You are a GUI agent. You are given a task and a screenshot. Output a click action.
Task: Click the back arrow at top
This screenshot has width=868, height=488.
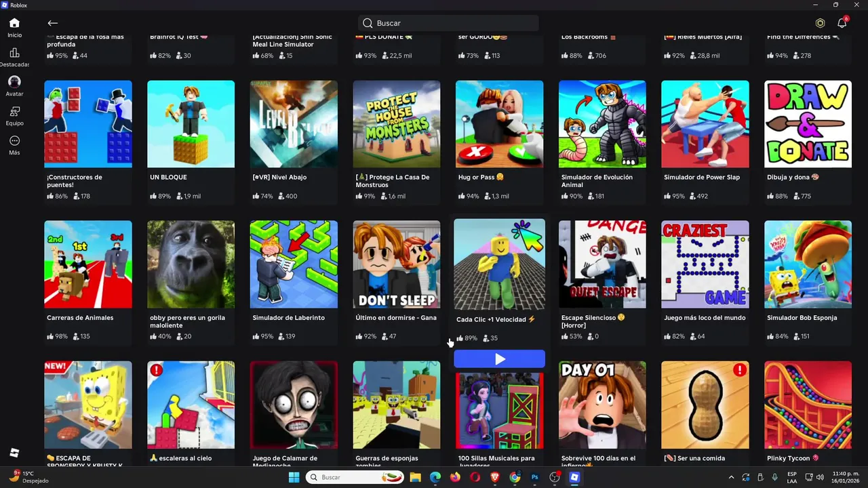coord(53,23)
